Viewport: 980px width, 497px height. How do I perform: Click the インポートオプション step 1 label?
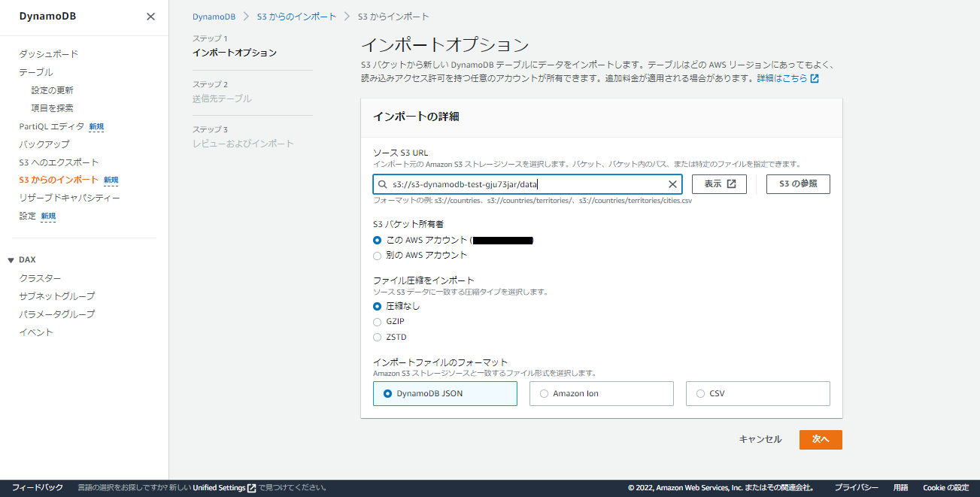[235, 53]
